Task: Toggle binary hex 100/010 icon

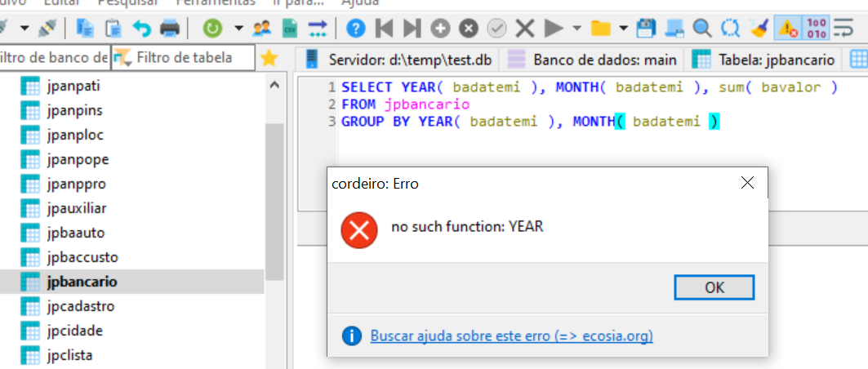Action: (x=817, y=28)
